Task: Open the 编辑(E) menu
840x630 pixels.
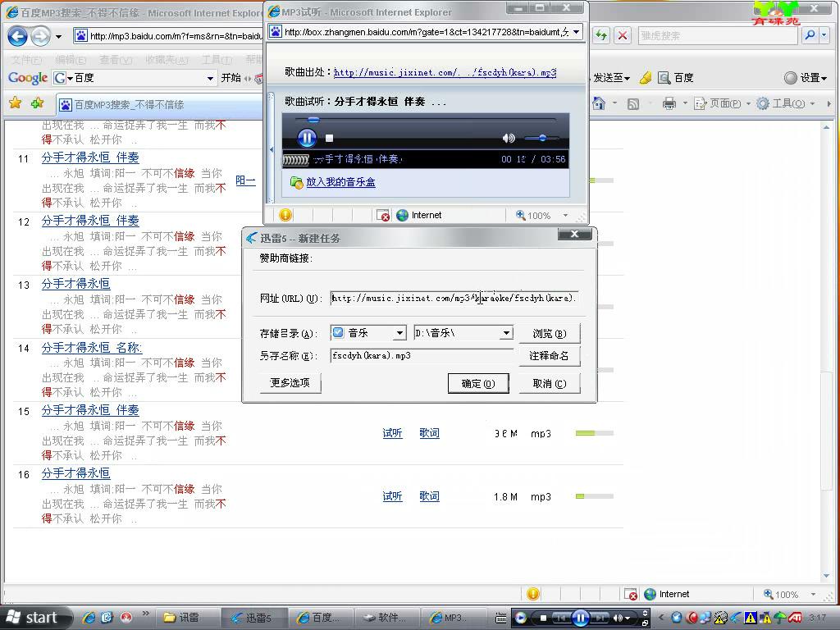Action: 71,59
